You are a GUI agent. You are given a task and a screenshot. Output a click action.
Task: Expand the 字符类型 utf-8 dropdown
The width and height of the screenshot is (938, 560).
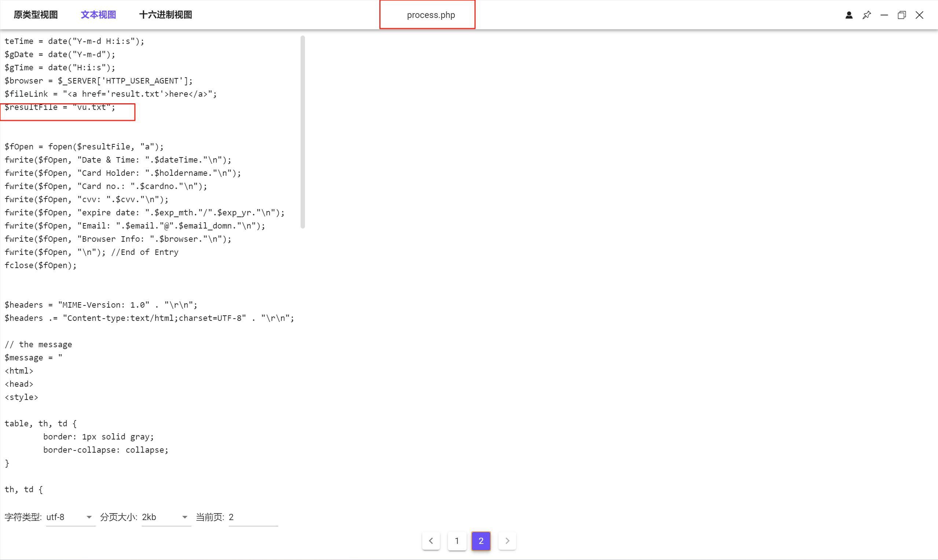(71, 517)
